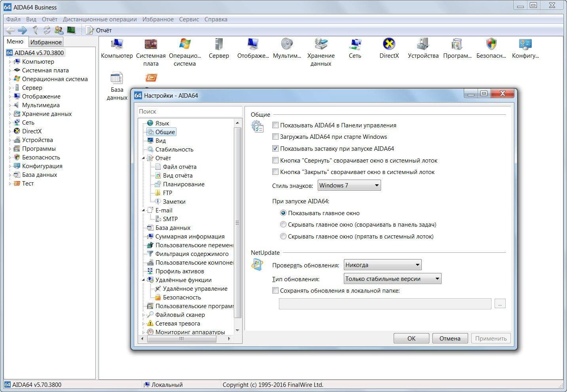This screenshot has width=567, height=392.
Task: Select Стабильность in settings tree
Action: pos(174,149)
